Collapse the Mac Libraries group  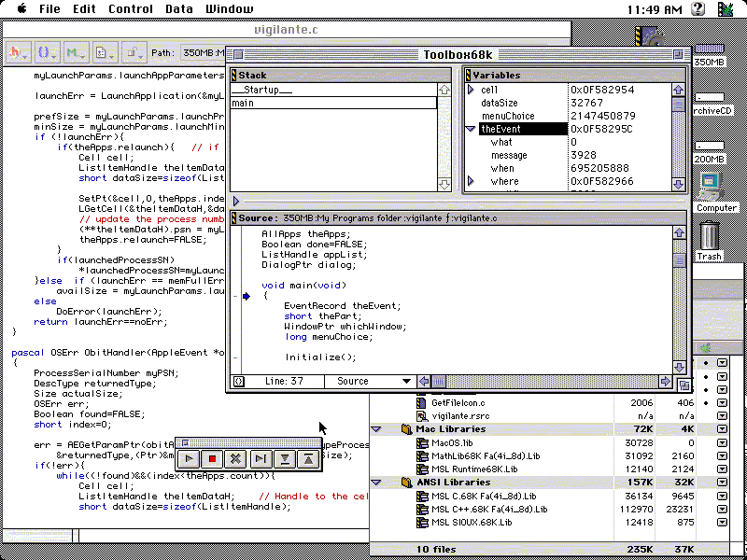tap(376, 429)
